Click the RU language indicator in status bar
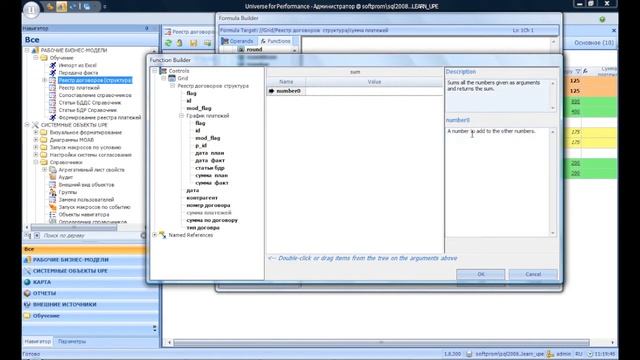 point(579,354)
